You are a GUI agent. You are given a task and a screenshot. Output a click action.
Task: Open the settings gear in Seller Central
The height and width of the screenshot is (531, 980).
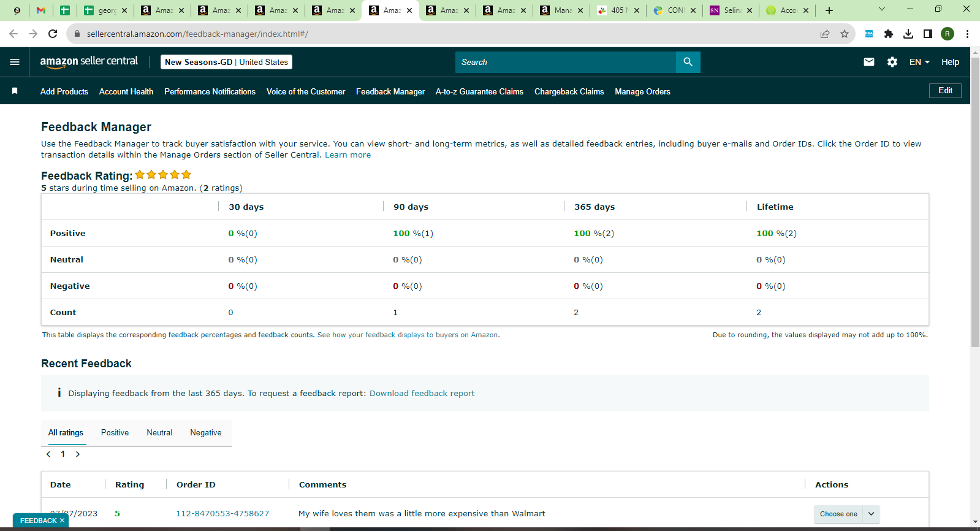892,62
